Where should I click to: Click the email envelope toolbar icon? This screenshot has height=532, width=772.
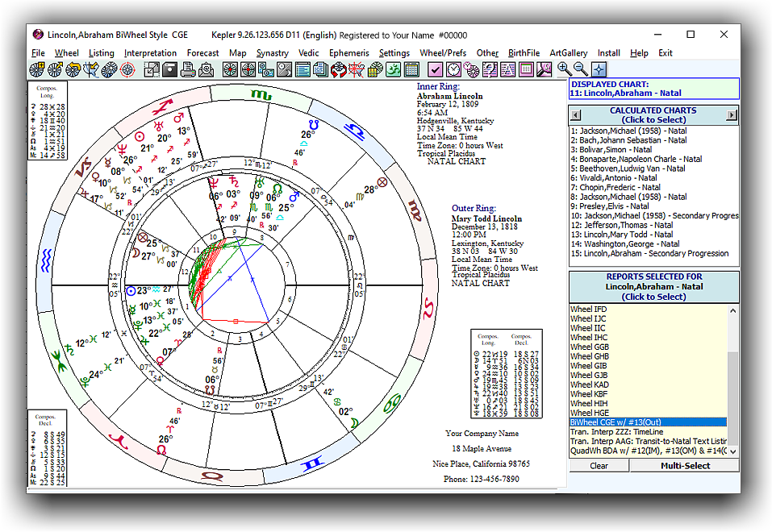pyautogui.click(x=205, y=70)
